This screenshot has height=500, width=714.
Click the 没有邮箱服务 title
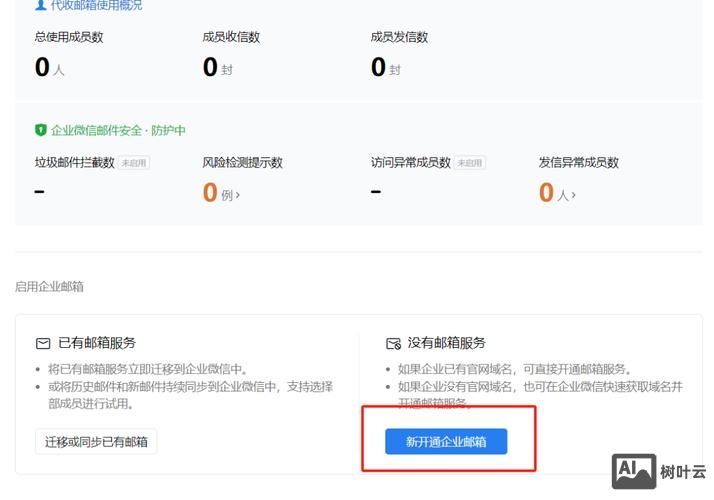point(447,343)
